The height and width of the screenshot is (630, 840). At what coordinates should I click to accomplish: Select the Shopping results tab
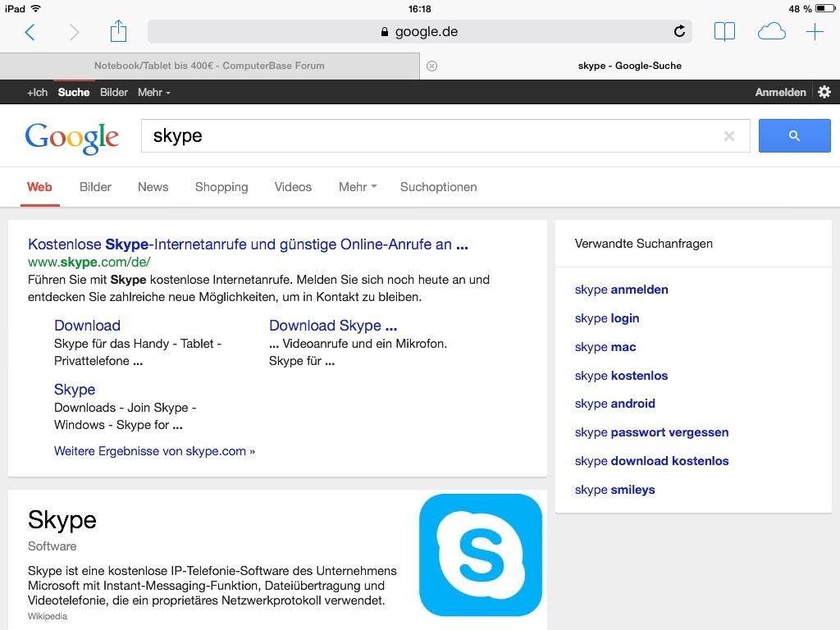221,188
